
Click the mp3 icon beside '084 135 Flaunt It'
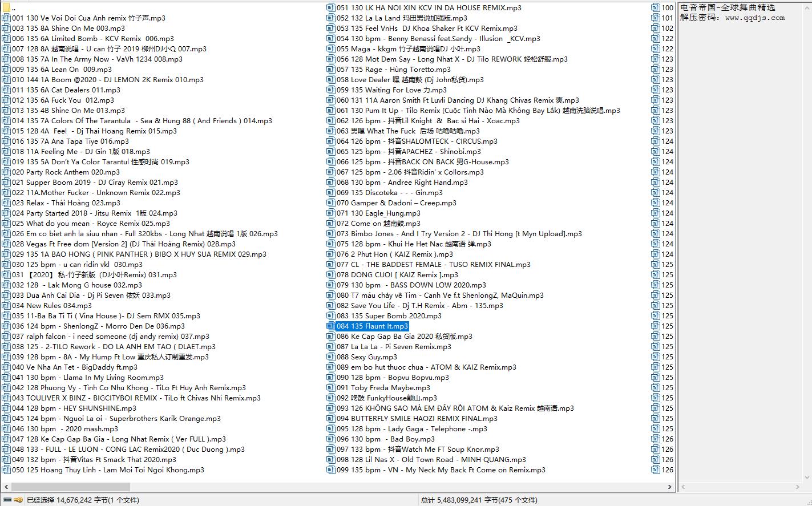[x=330, y=326]
